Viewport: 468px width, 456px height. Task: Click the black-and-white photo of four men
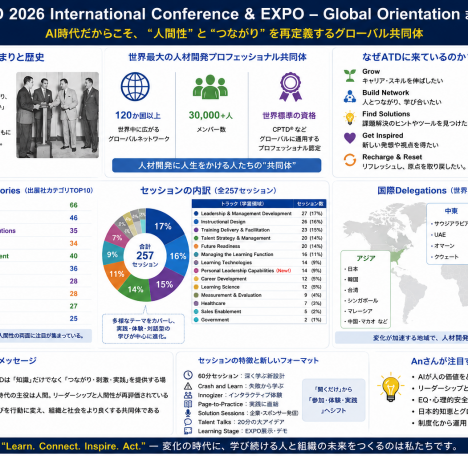57,115
